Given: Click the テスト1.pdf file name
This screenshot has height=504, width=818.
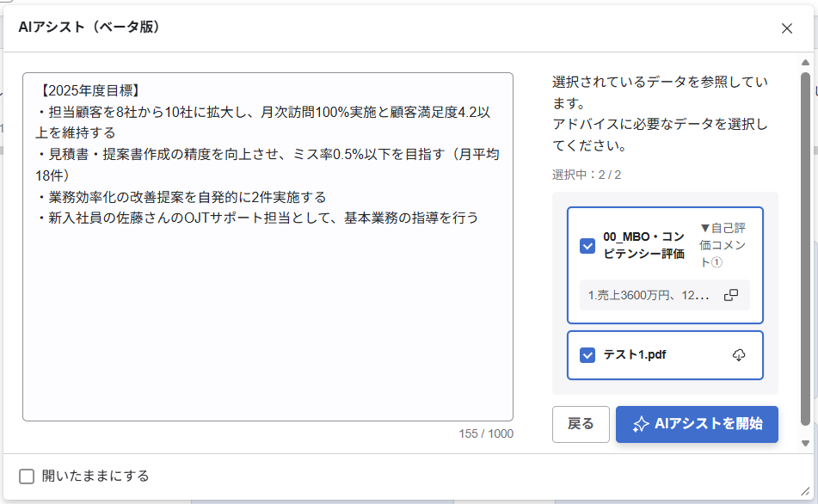Looking at the screenshot, I should tap(634, 355).
